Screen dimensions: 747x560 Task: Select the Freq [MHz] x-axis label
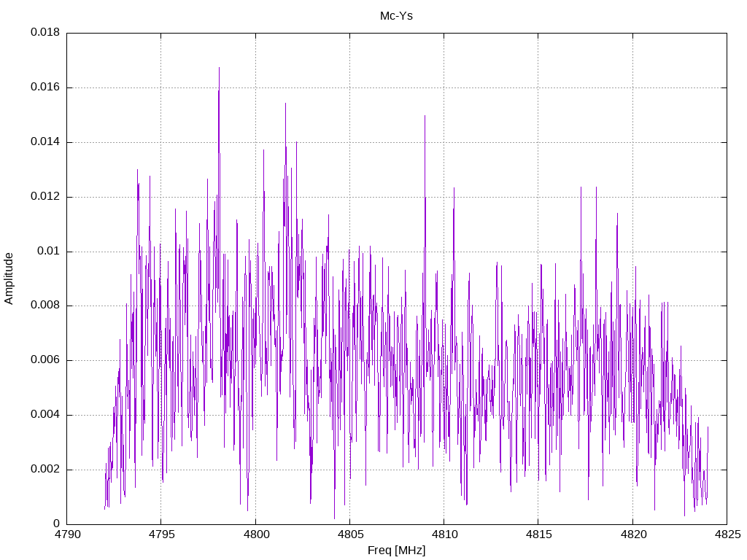(x=396, y=551)
